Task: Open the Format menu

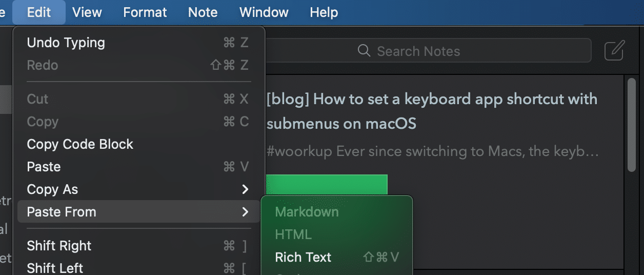Action: pos(145,12)
